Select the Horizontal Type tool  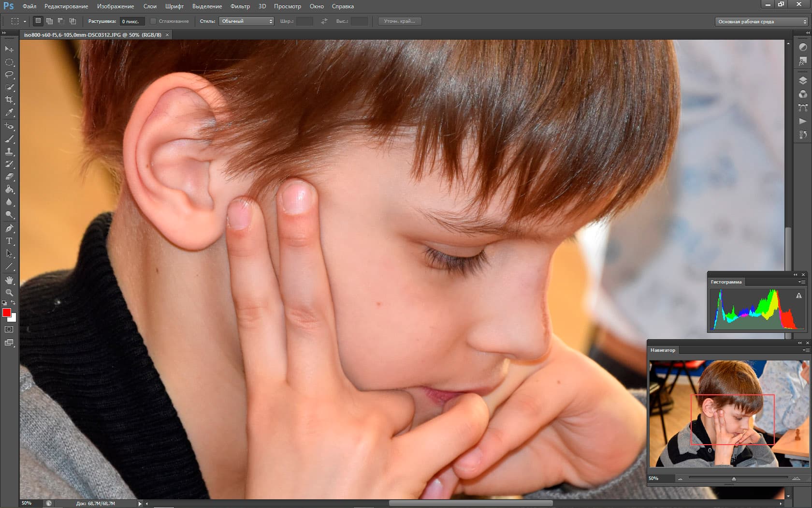point(9,240)
